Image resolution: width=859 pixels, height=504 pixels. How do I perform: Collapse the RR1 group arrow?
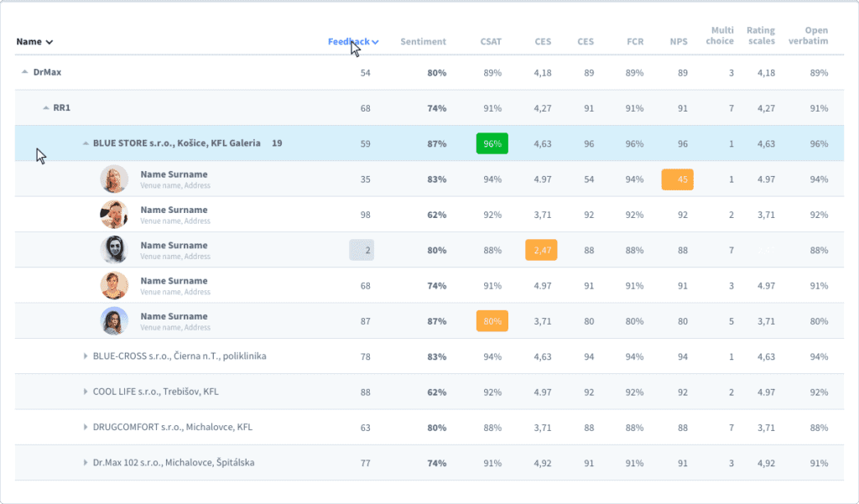[45, 108]
